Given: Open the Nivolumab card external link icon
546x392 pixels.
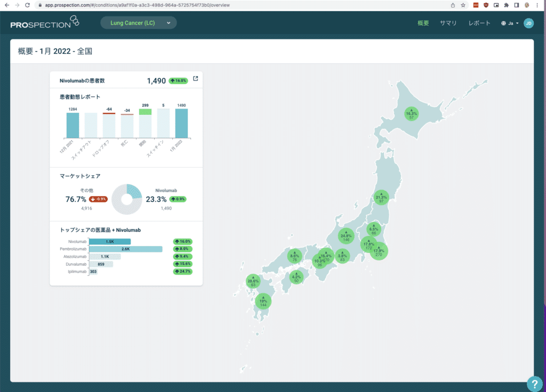Looking at the screenshot, I should pos(196,79).
